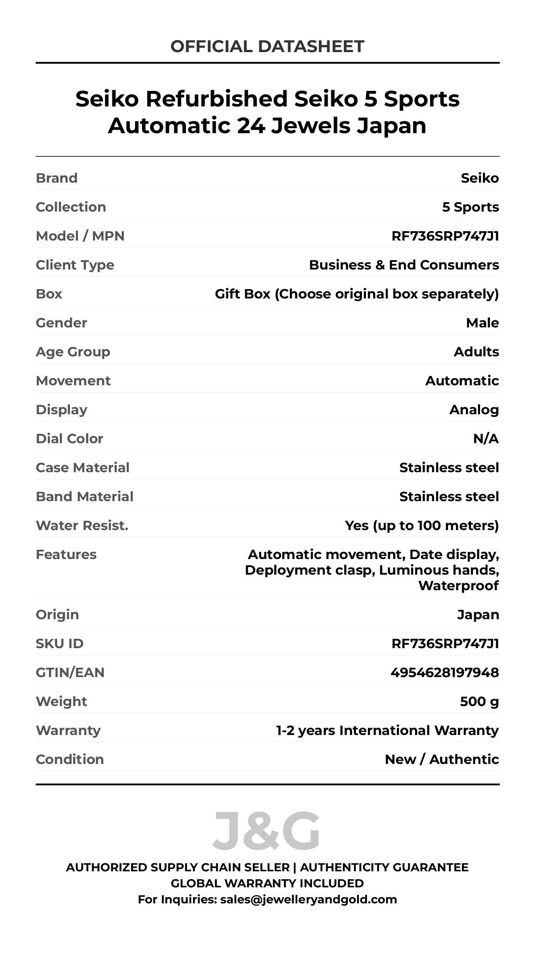The width and height of the screenshot is (535, 980).
Task: Click the Collection value 5 Sports
Action: coord(470,207)
